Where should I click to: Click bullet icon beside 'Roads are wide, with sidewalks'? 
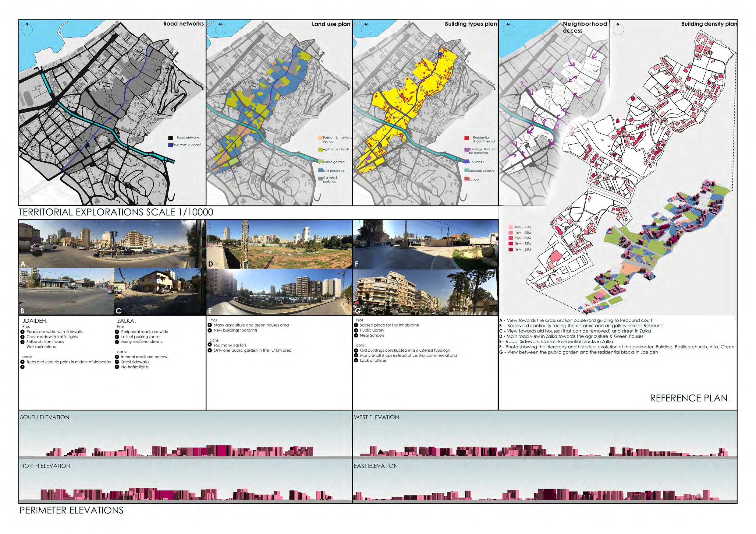22,332
